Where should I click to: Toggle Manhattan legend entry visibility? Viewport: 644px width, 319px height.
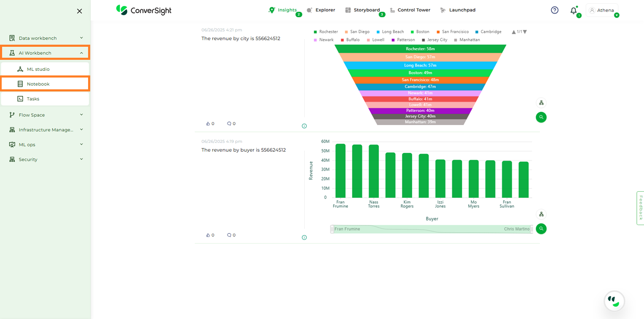[x=467, y=40]
